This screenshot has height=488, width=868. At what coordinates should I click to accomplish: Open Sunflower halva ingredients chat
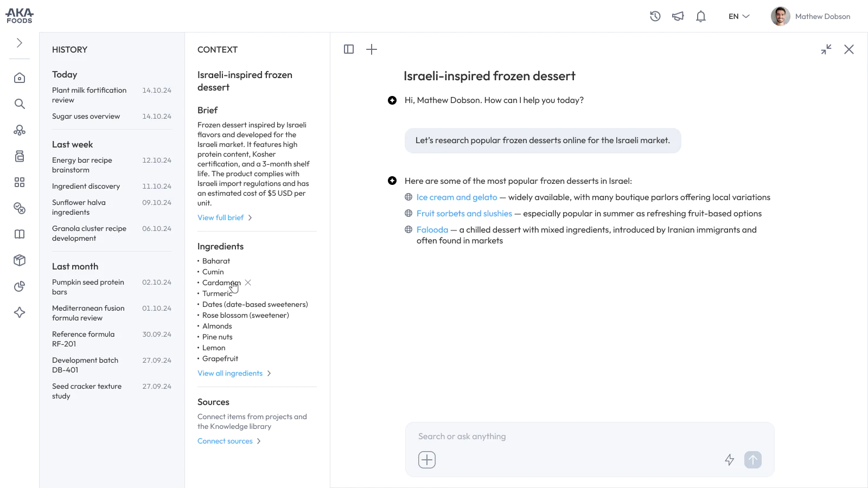(112, 207)
